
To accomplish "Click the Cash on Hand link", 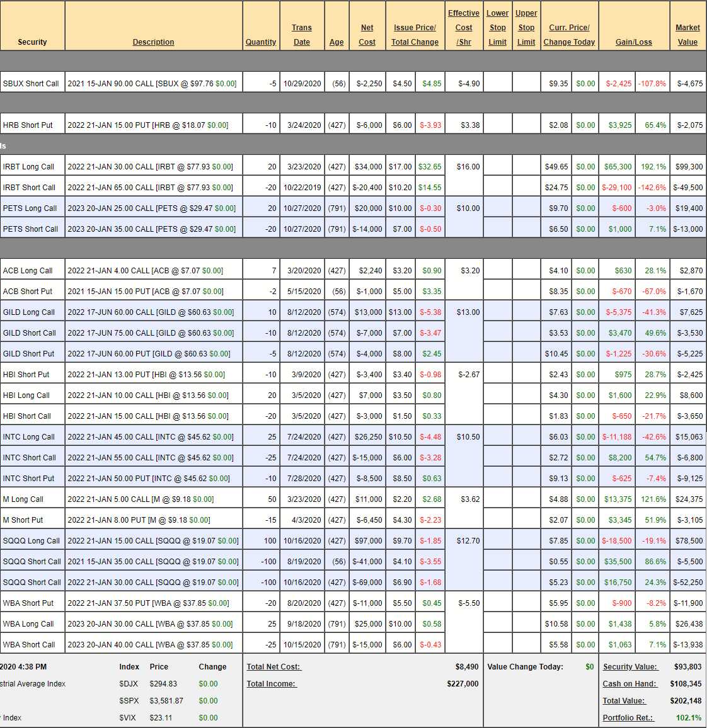I will tap(629, 684).
